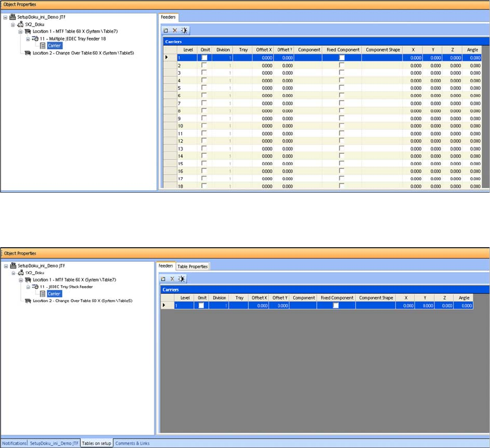Image resolution: width=490 pixels, height=448 pixels.
Task: Click the sun-shaped icon in upper Feeders toolbar
Action: point(184,31)
